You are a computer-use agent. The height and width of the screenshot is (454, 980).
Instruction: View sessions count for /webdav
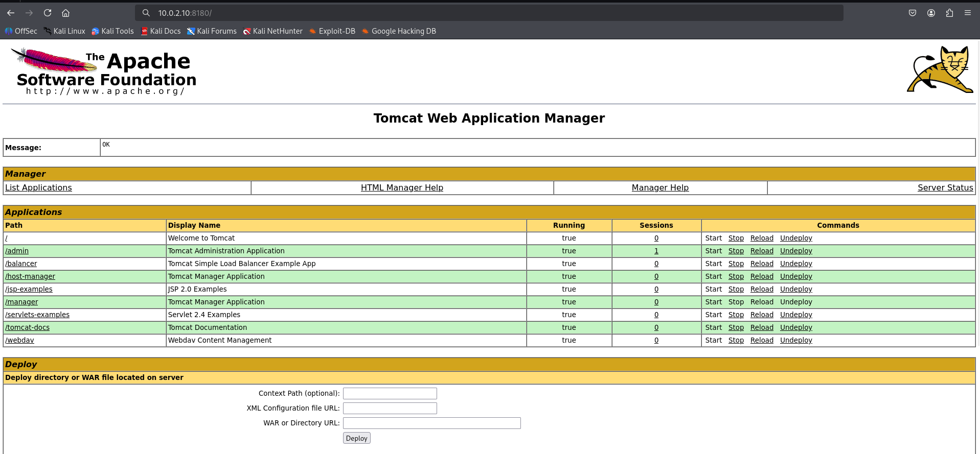tap(656, 340)
